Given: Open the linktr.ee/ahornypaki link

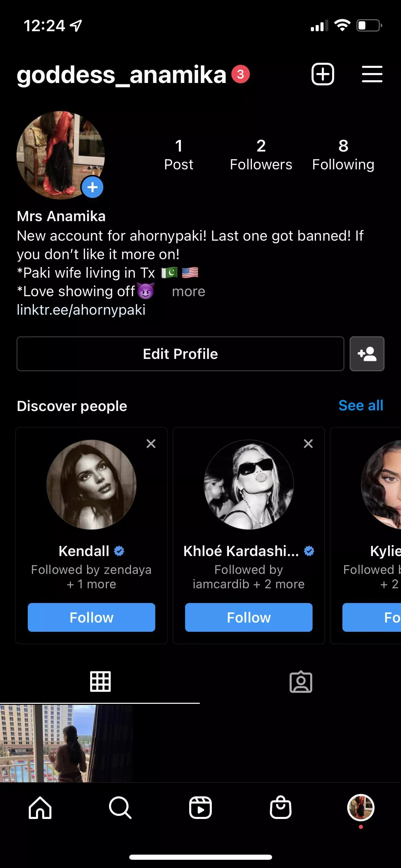Looking at the screenshot, I should [81, 310].
